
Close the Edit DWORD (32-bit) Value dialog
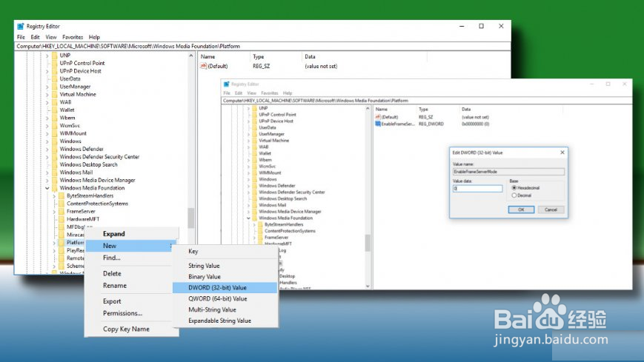point(562,152)
